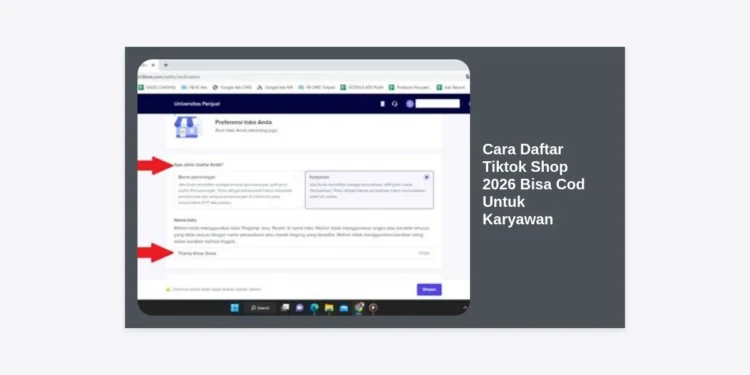Open File Explorer from taskbar
This screenshot has height=375, width=750.
(x=329, y=308)
